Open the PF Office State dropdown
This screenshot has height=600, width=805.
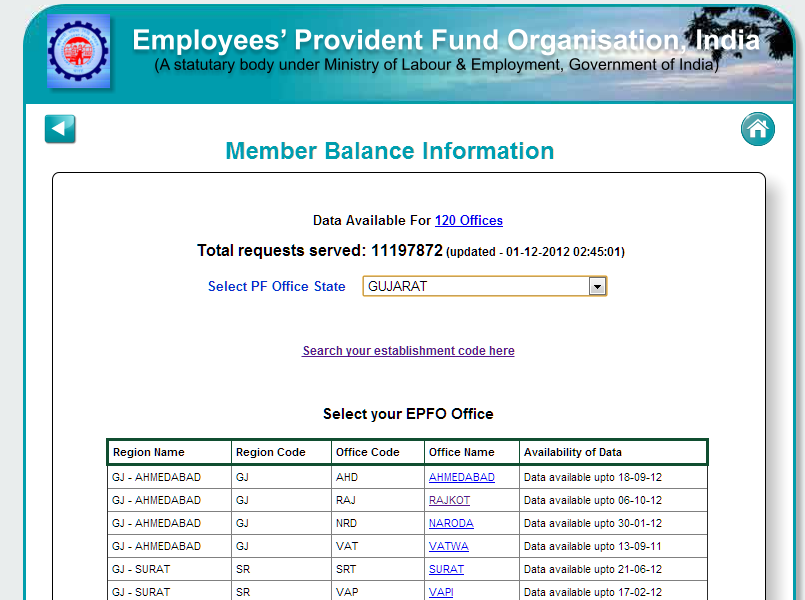coord(484,286)
